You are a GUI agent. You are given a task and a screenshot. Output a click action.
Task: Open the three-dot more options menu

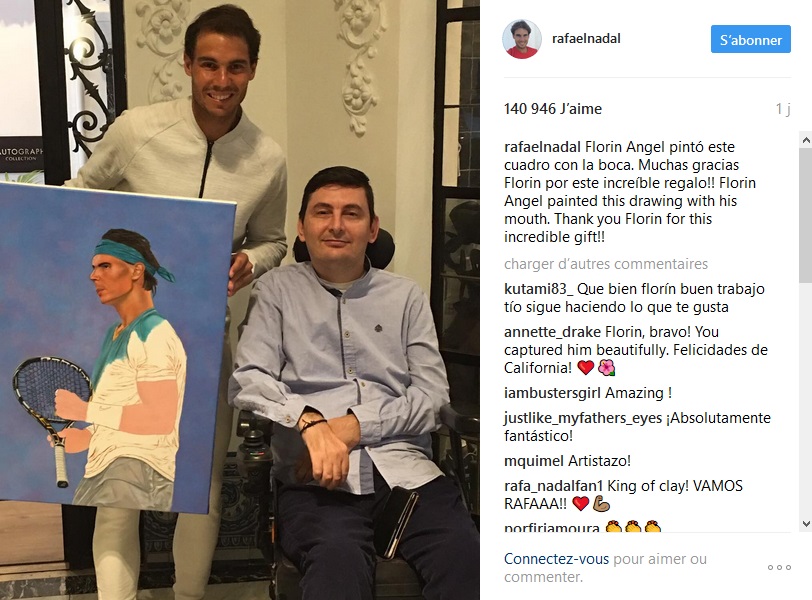pyautogui.click(x=779, y=567)
